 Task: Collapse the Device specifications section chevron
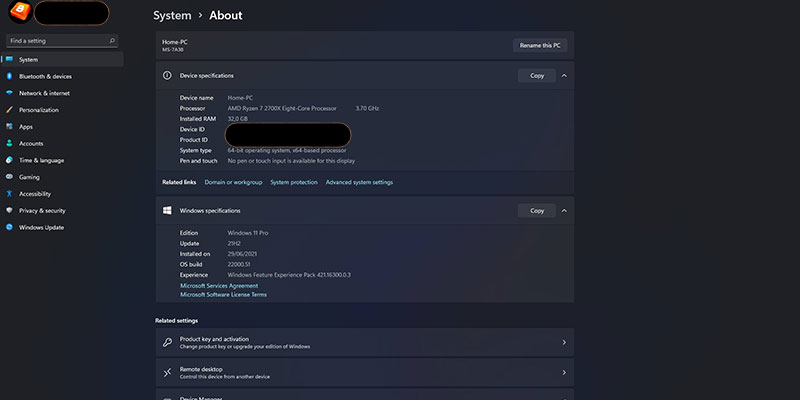[564, 76]
